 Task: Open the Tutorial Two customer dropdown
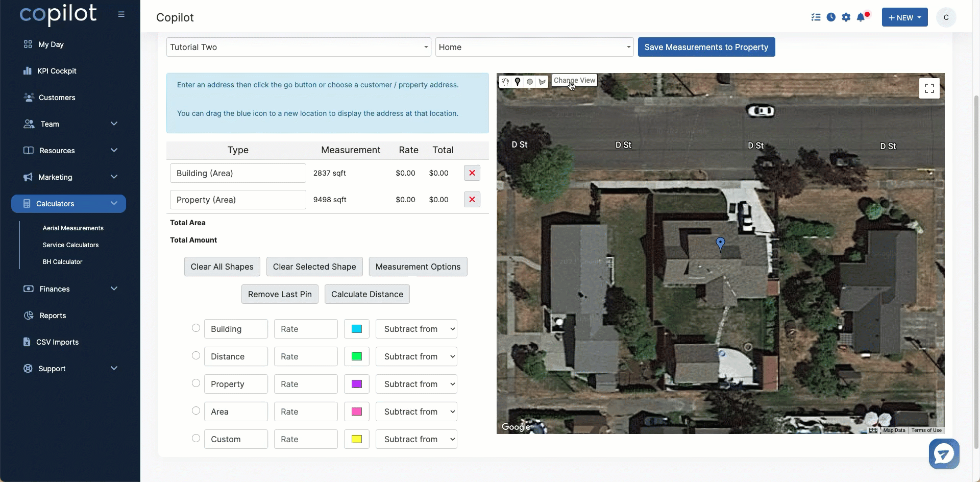click(299, 47)
